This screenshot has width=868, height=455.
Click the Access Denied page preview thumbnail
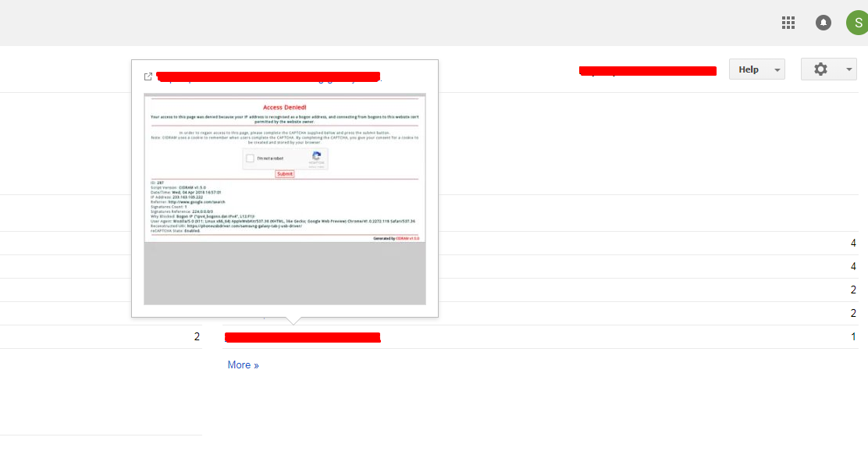point(285,199)
